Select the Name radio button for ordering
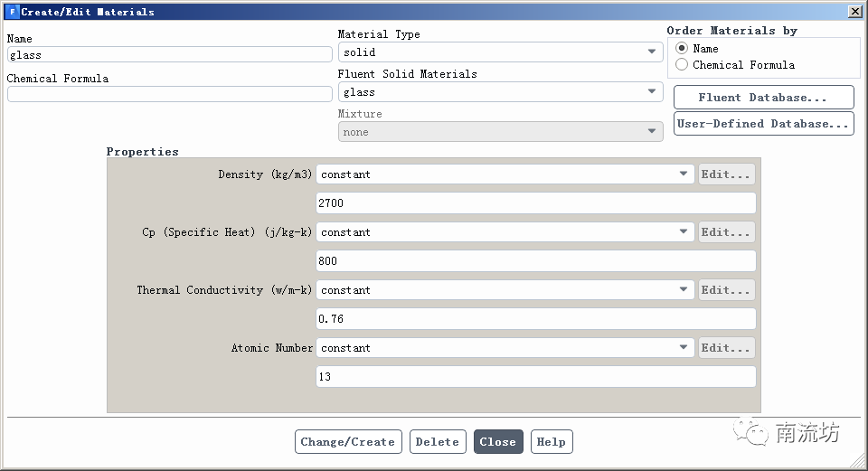868x471 pixels. coord(682,49)
